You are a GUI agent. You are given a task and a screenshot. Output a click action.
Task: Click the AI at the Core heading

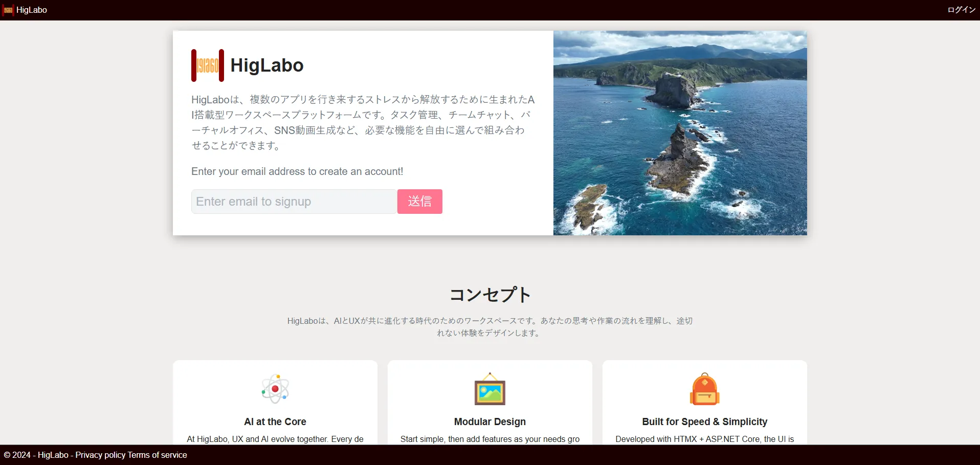275,422
